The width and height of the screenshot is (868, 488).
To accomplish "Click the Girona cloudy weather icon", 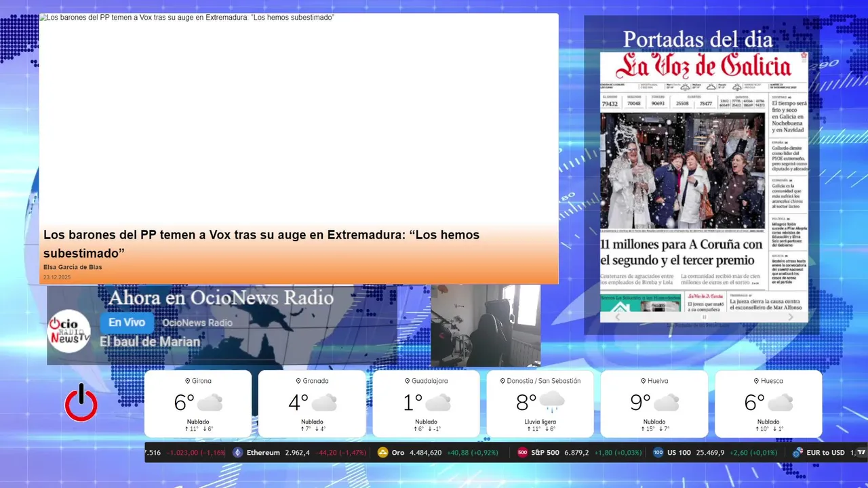I will [x=210, y=403].
